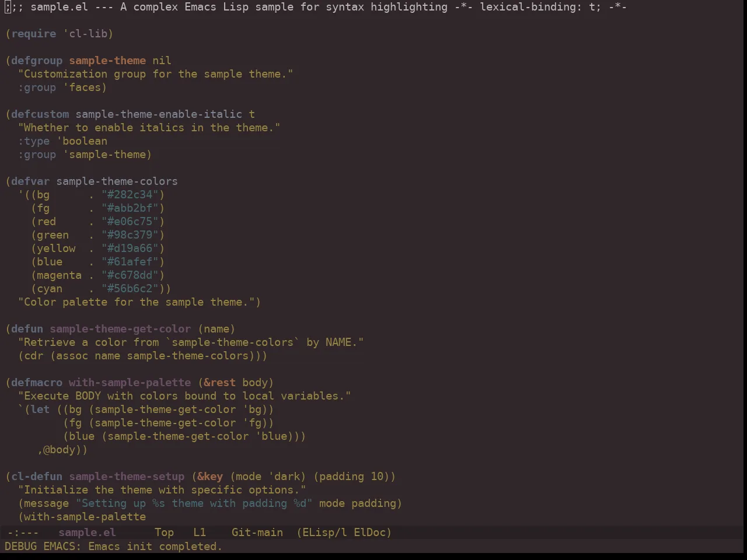Click the 'cdr' function call

pos(34,356)
